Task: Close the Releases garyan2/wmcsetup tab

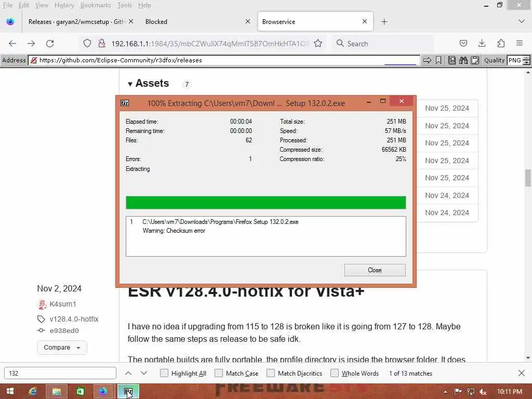Action: click(131, 21)
